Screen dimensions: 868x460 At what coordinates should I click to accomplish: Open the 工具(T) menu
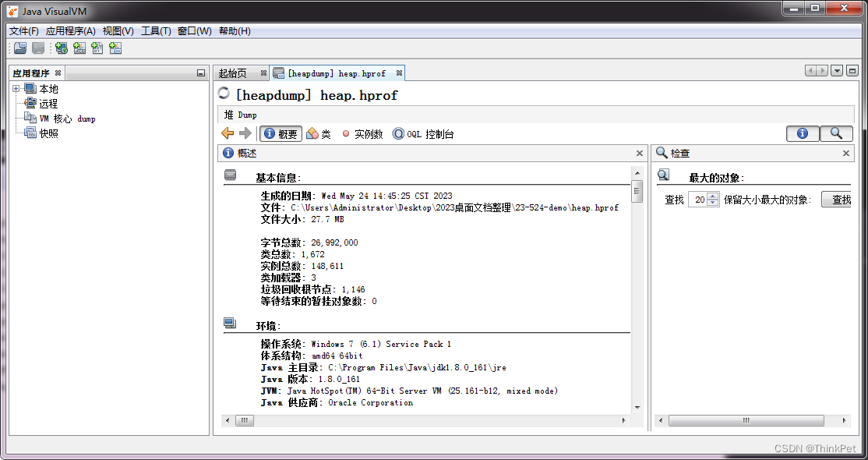pos(156,31)
